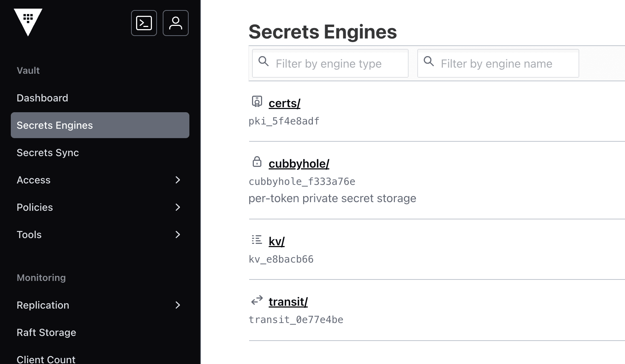
Task: Click the kv list icon
Action: tap(257, 240)
